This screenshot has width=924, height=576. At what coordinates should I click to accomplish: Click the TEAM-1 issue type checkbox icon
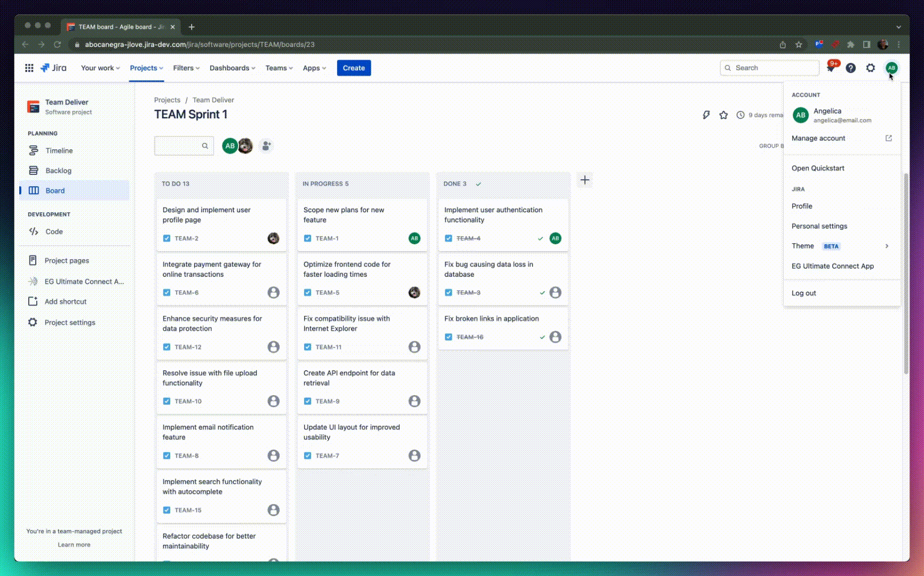pos(308,238)
